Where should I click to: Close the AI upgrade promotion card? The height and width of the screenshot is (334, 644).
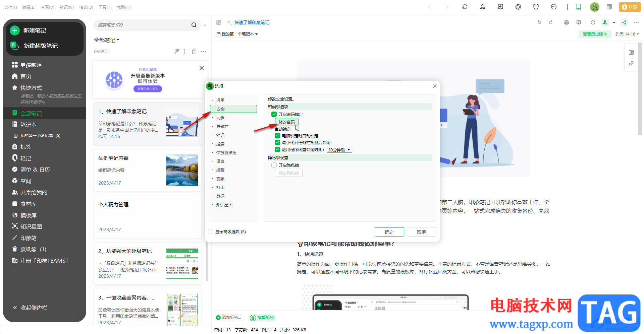click(202, 68)
